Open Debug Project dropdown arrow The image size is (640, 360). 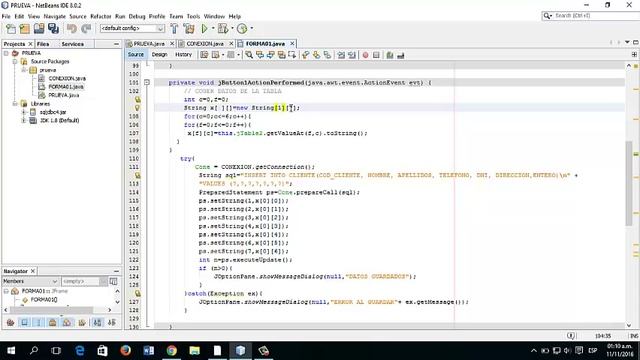[x=232, y=28]
